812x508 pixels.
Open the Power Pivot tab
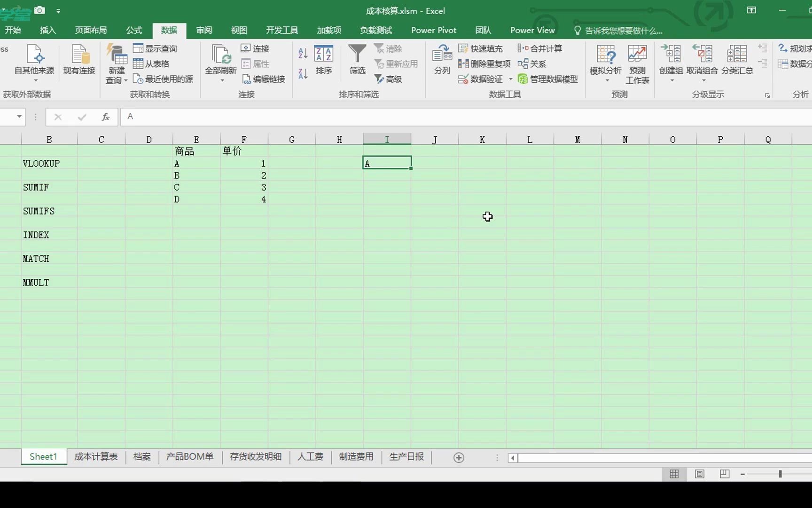pyautogui.click(x=434, y=30)
